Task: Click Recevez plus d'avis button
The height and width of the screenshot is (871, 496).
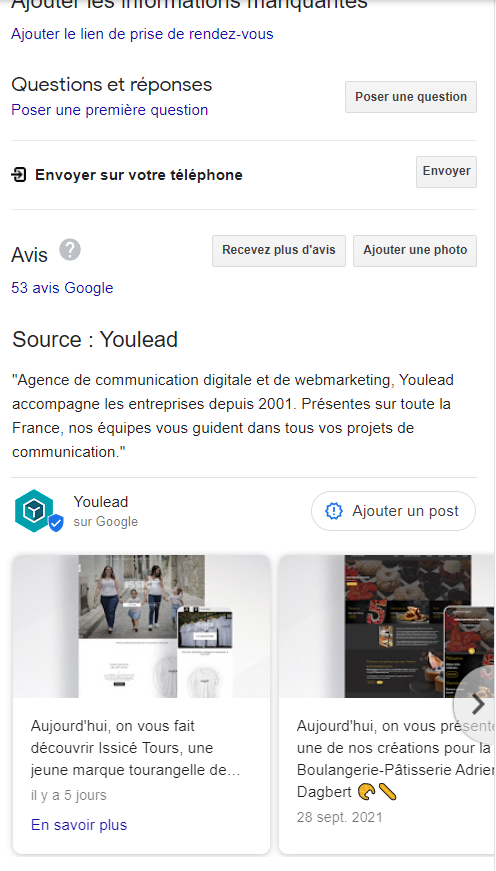Action: (x=279, y=251)
